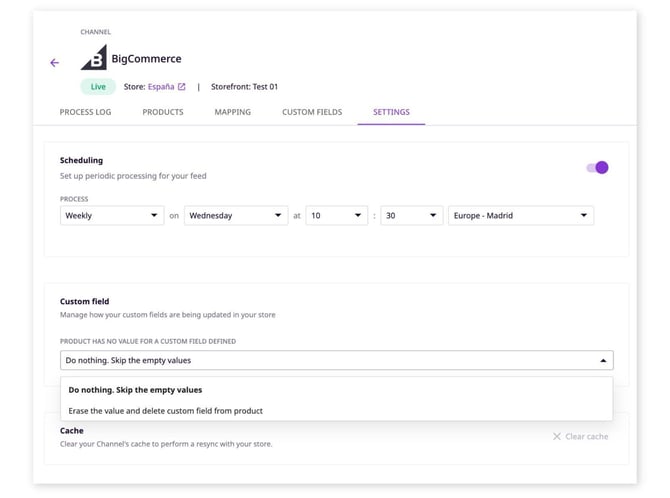Go to the Products tab
Image resolution: width=670 pixels, height=498 pixels.
tap(163, 112)
